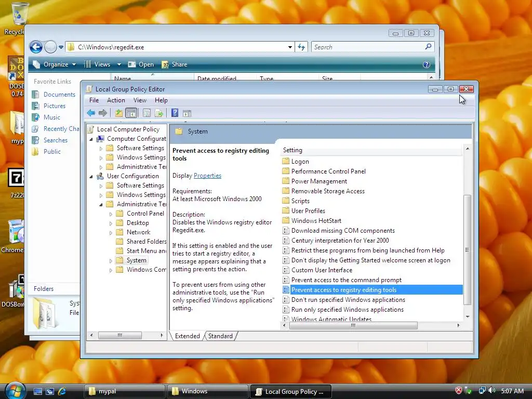Click Open button in Explorer toolbar
The height and width of the screenshot is (399, 532).
141,64
